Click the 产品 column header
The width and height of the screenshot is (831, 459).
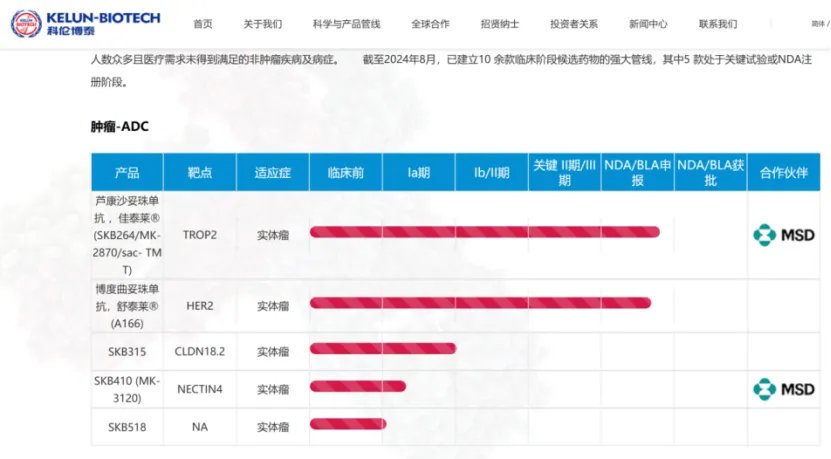(127, 172)
